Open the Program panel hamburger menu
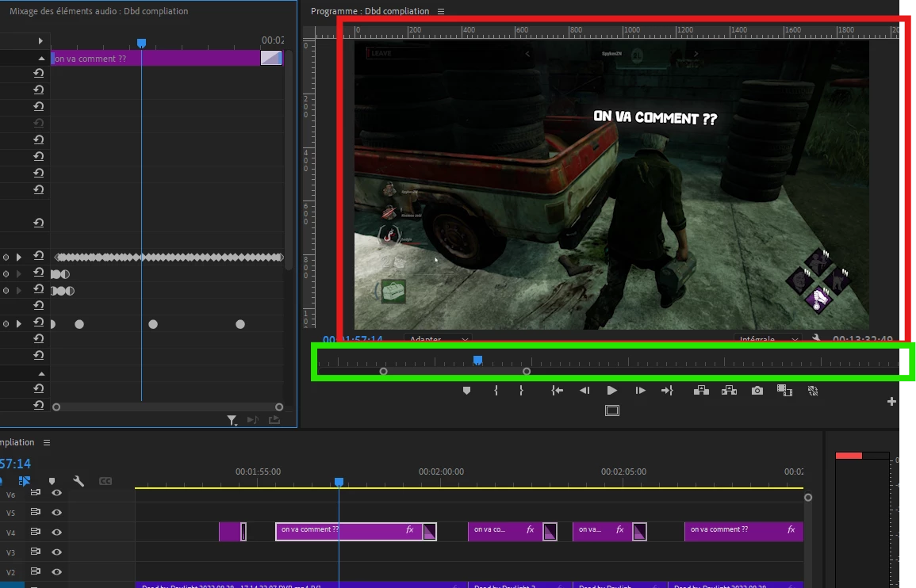916x588 pixels. (441, 11)
